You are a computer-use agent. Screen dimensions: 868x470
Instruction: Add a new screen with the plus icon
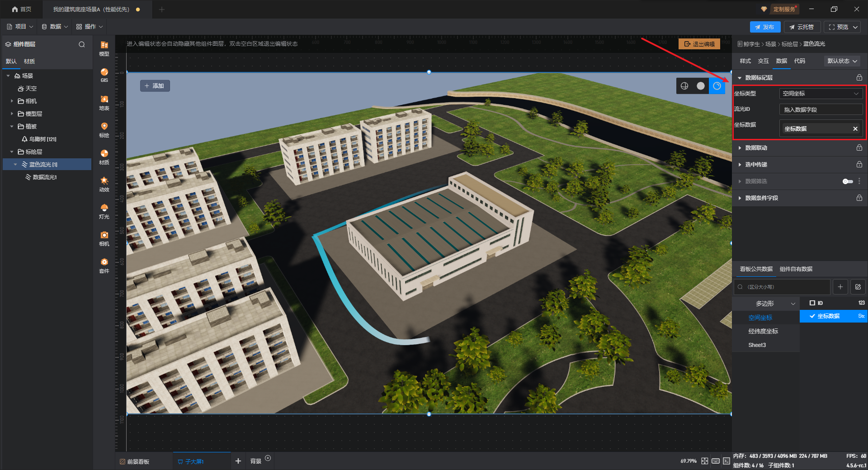pos(238,461)
